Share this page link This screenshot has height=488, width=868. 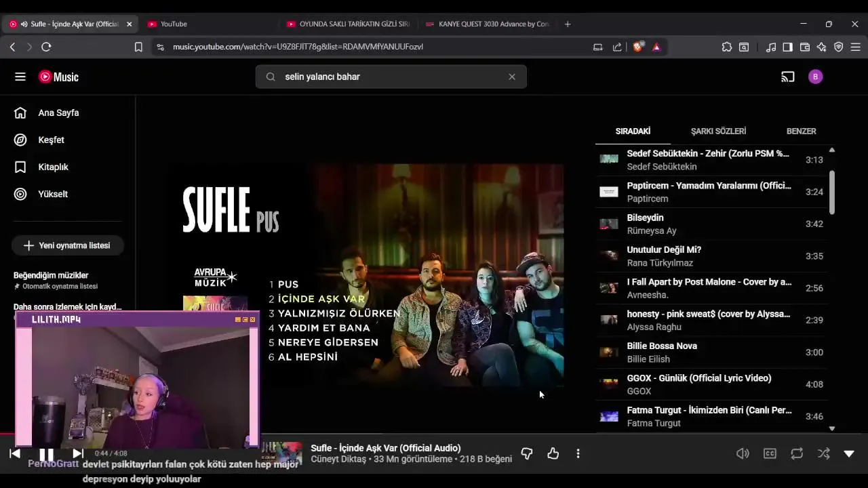point(617,47)
